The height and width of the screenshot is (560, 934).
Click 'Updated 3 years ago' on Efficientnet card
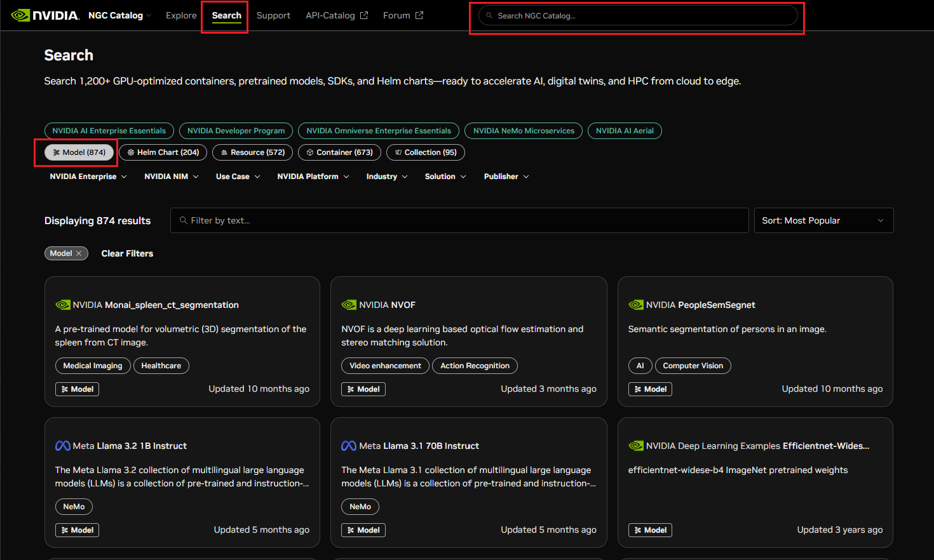tap(840, 530)
